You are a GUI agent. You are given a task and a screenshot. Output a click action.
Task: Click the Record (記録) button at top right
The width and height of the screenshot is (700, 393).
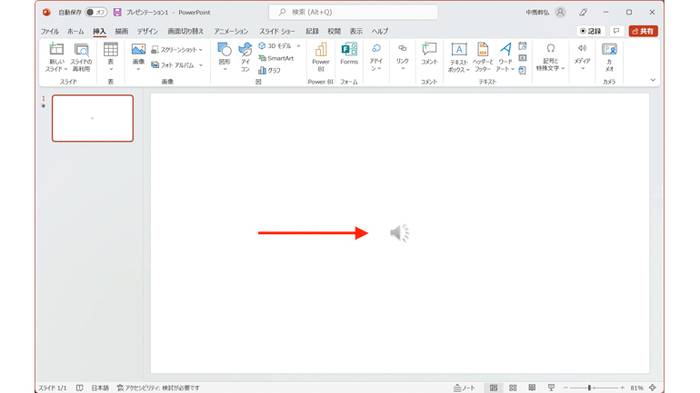point(590,31)
